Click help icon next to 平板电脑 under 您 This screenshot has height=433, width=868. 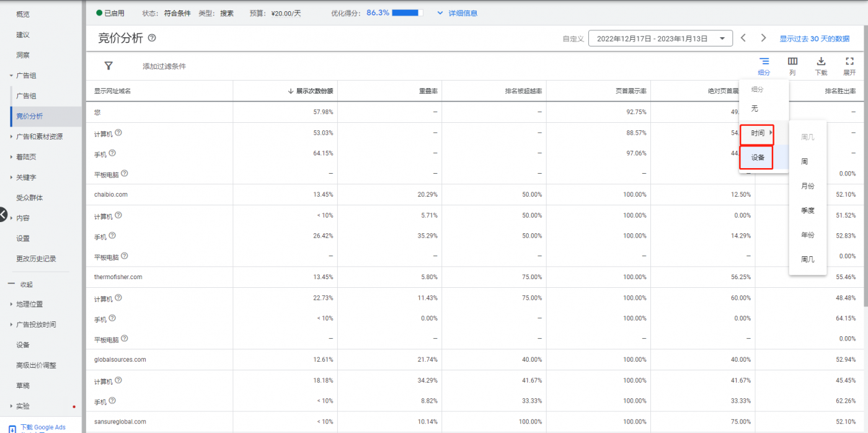point(124,173)
